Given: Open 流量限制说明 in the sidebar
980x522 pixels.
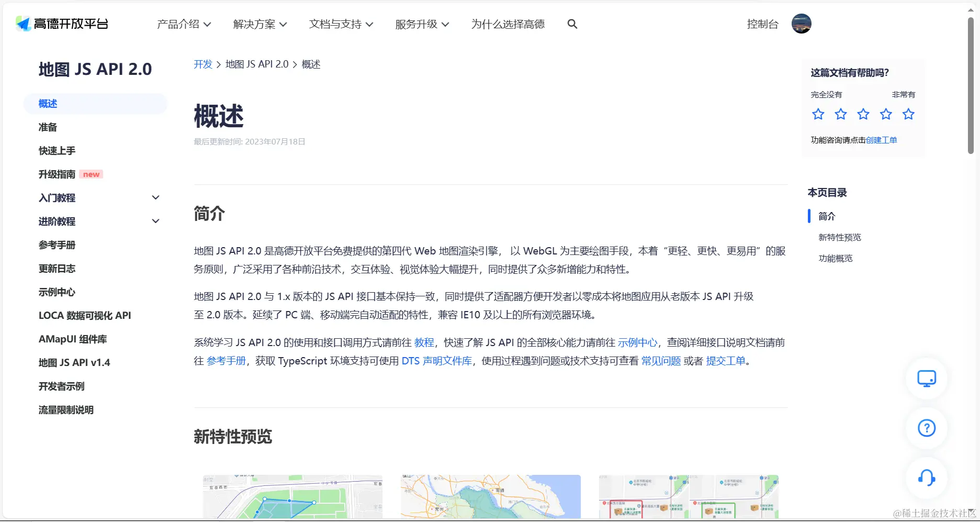Looking at the screenshot, I should pos(66,410).
